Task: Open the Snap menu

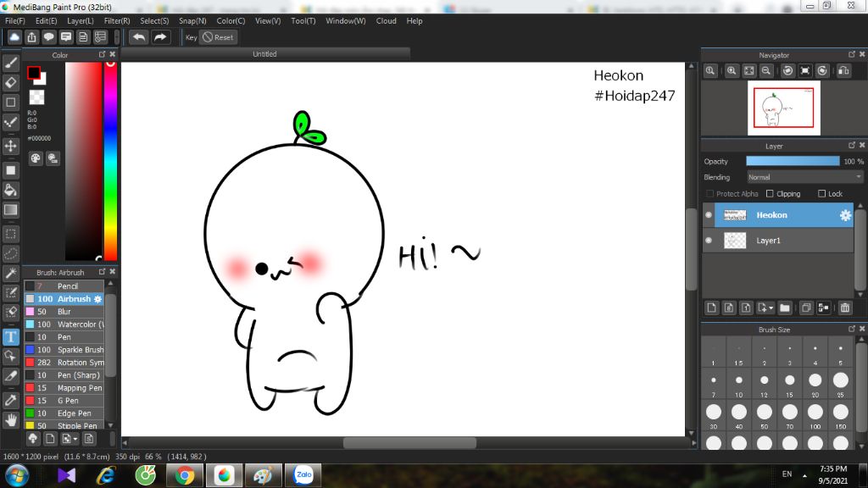Action: (x=192, y=21)
